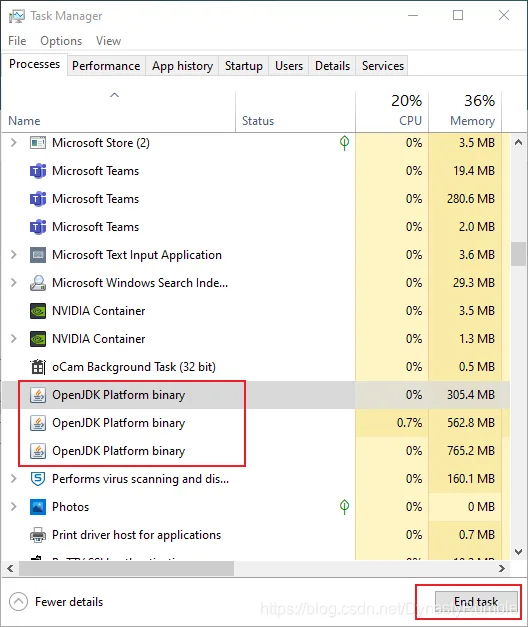The image size is (528, 627).
Task: Click the Microsoft Store app icon
Action: pos(38,143)
